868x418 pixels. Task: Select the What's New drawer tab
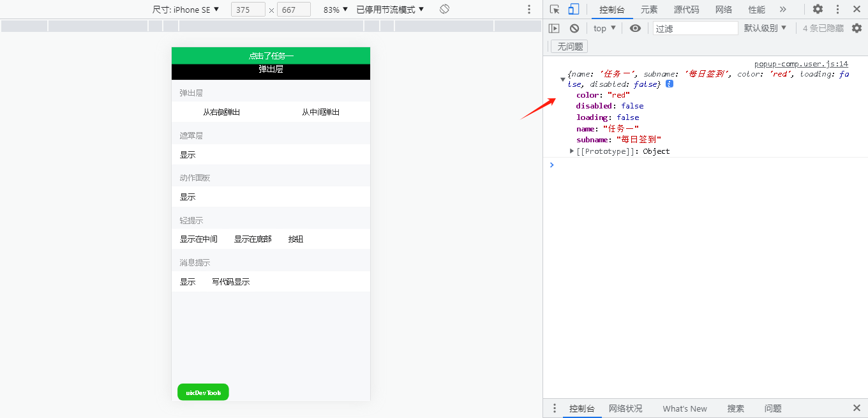tap(685, 408)
